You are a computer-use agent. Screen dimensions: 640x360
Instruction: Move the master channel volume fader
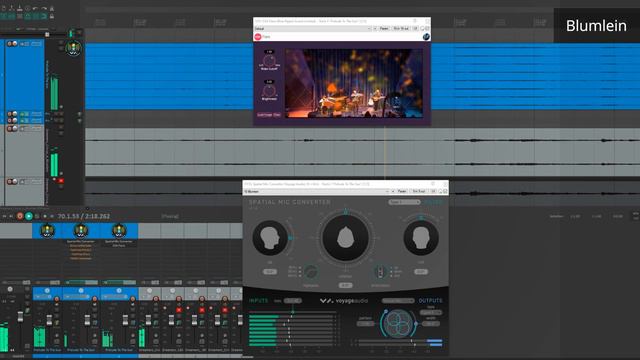(x=20, y=316)
